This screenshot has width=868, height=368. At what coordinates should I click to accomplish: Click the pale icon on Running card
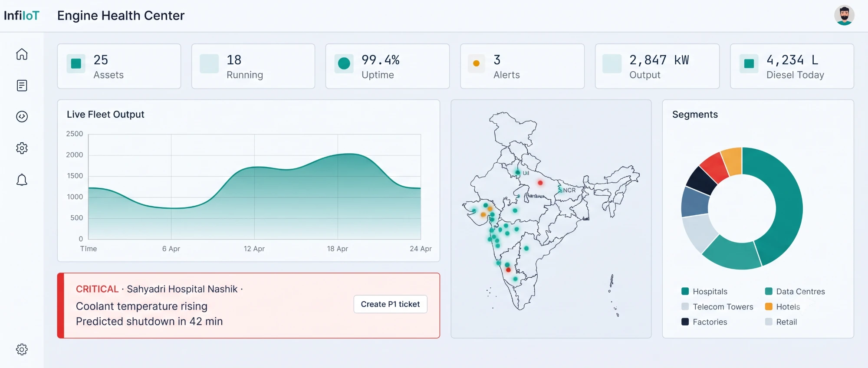[x=209, y=64]
